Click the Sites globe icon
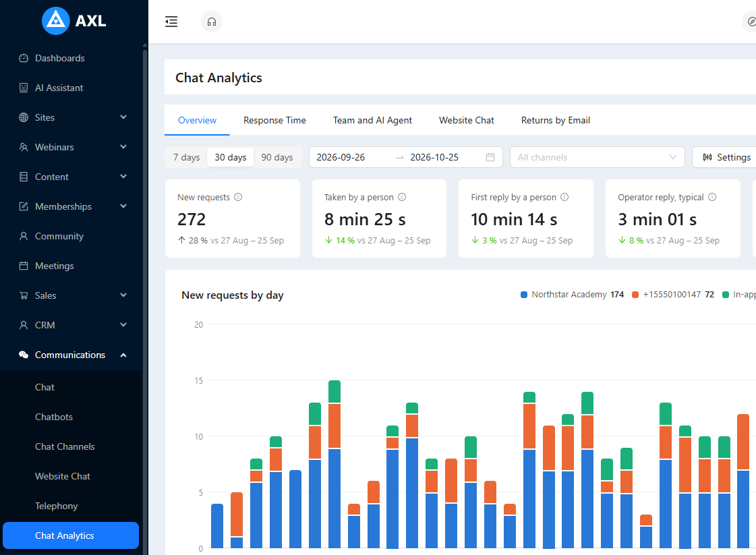The image size is (756, 555). click(24, 117)
